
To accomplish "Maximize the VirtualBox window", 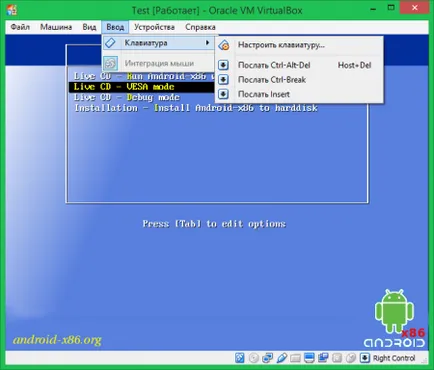I will point(391,7).
